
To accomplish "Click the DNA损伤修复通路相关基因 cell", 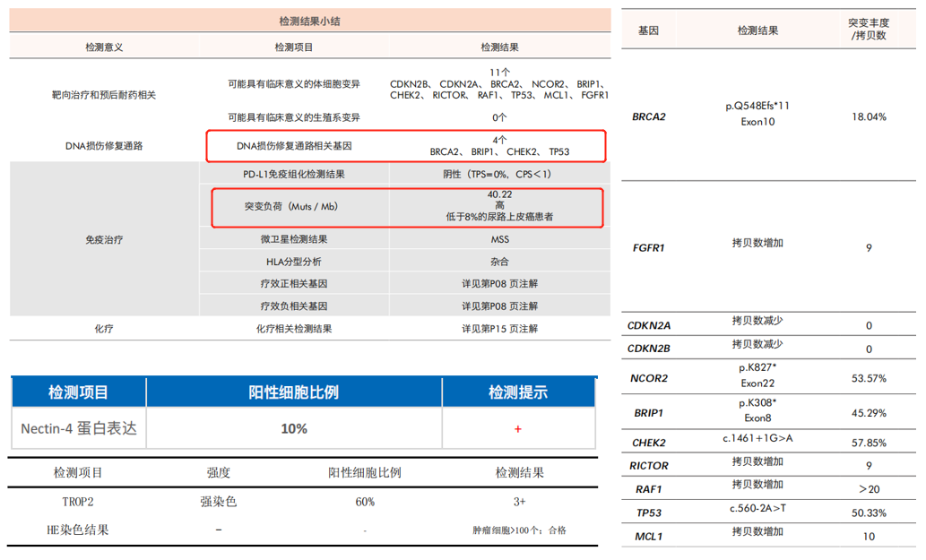I will [293, 145].
